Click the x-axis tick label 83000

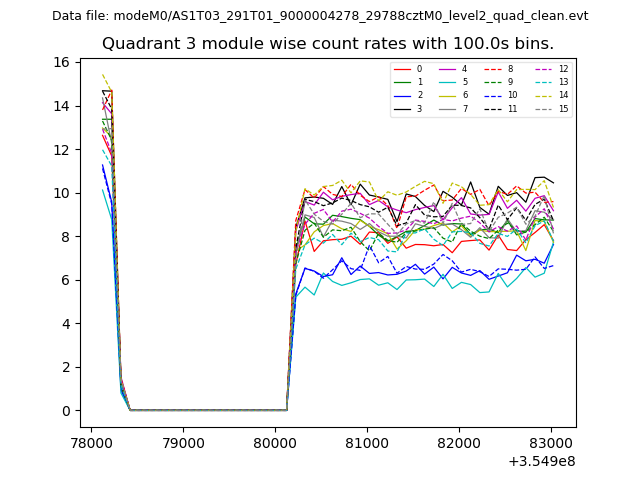point(551,442)
